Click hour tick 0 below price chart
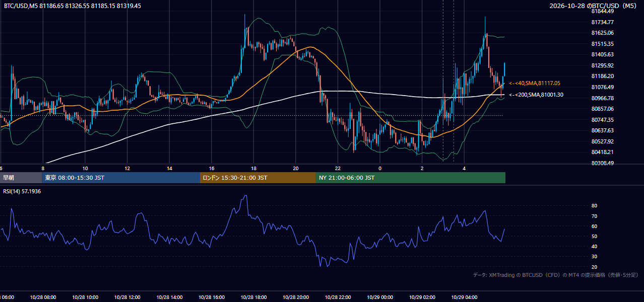Viewport: 644px width, 302px height. click(x=380, y=168)
